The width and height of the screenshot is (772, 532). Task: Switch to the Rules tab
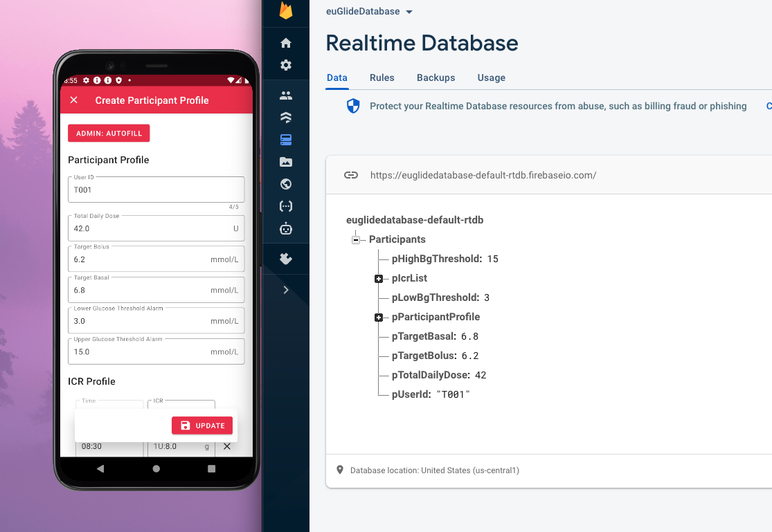tap(382, 77)
